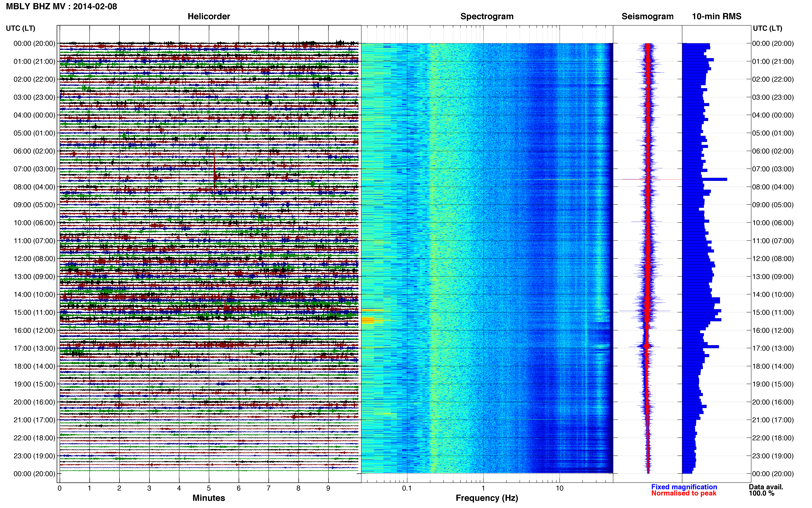Select the 'Helicorder' panel heading
This screenshot has width=812, height=508.
(209, 16)
